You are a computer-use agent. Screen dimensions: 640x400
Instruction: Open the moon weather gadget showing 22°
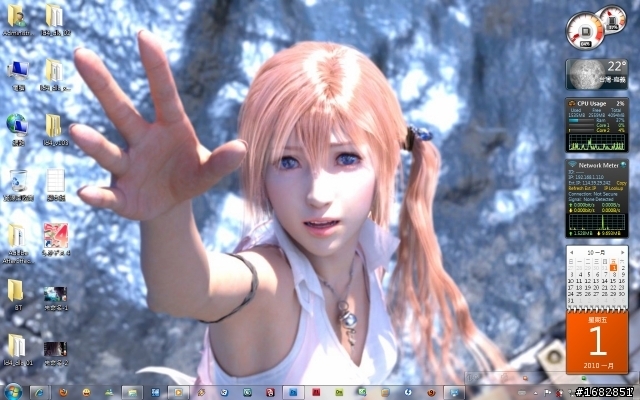(x=597, y=74)
